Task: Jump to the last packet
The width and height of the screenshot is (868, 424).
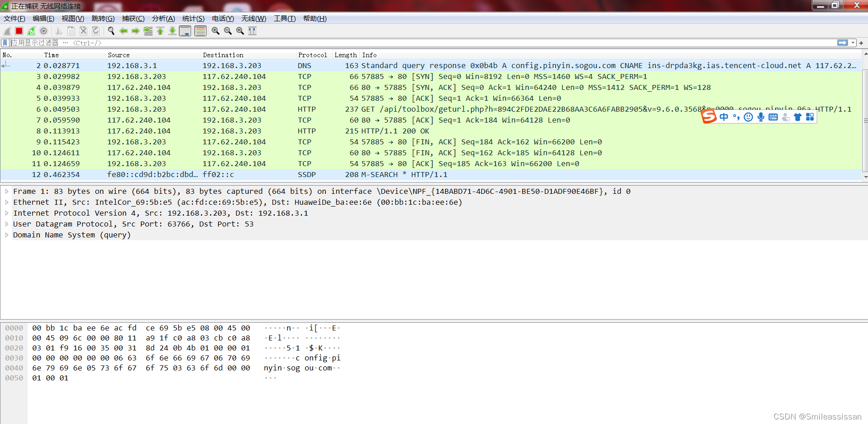Action: (172, 30)
